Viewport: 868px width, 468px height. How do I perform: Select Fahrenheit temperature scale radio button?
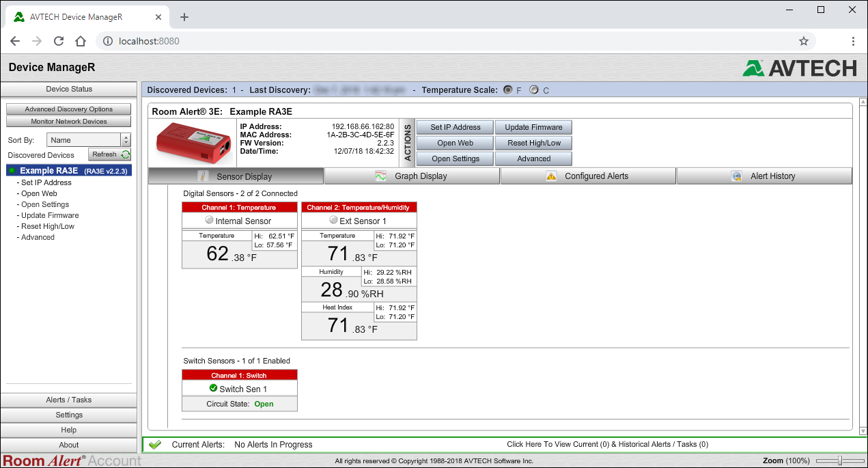[507, 90]
